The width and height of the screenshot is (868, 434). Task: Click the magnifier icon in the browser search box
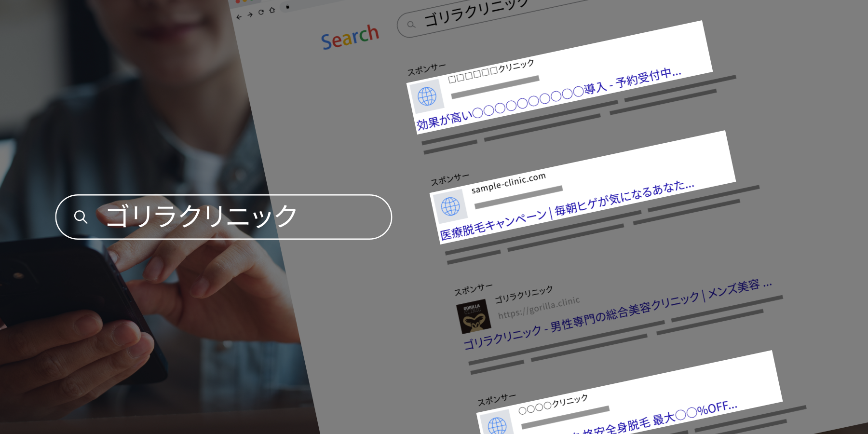click(x=411, y=24)
